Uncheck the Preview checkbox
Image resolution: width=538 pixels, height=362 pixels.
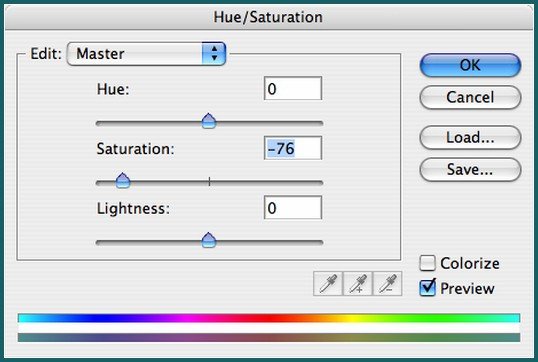click(428, 288)
